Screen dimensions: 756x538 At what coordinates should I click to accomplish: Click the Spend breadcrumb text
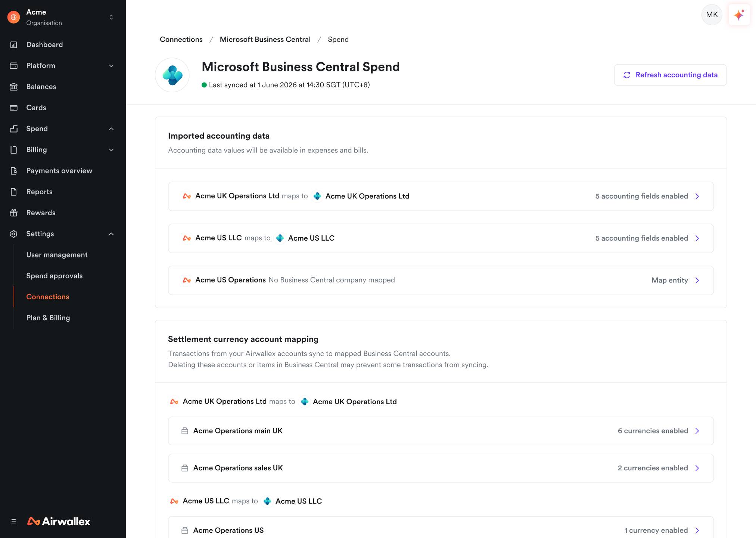coord(338,40)
